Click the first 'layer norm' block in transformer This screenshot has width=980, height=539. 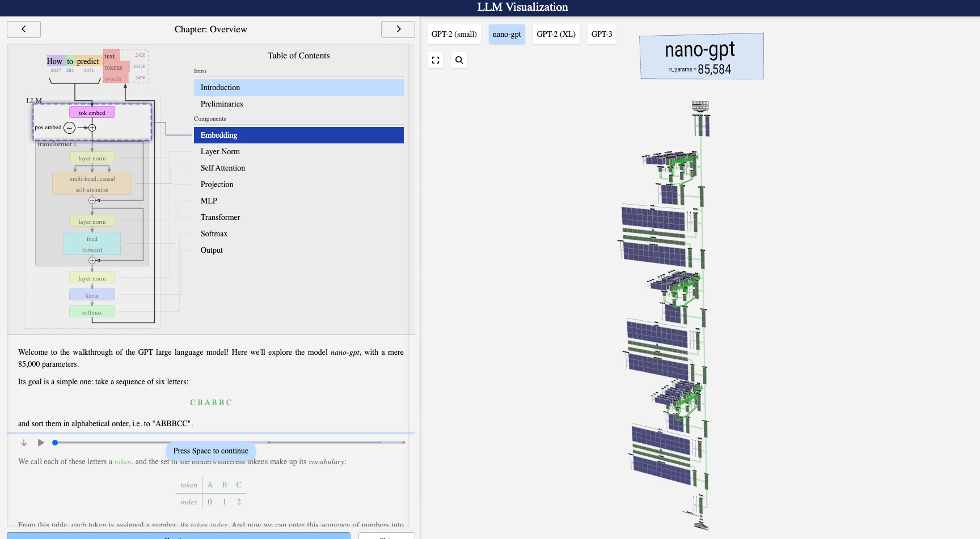(x=92, y=158)
